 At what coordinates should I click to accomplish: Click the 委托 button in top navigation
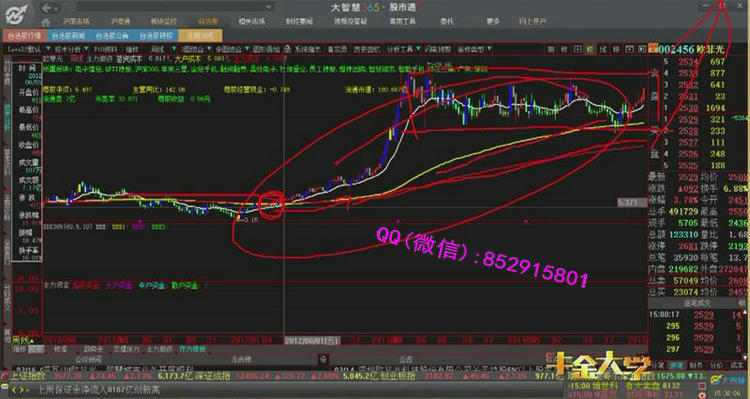coord(447,22)
